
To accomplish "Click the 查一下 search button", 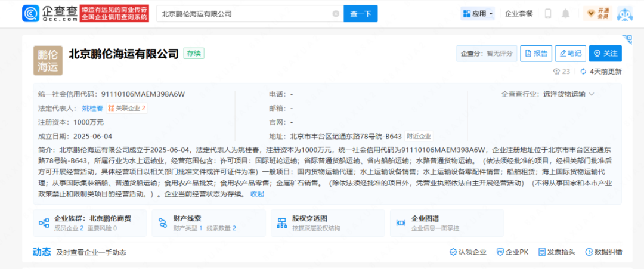I will (x=361, y=14).
